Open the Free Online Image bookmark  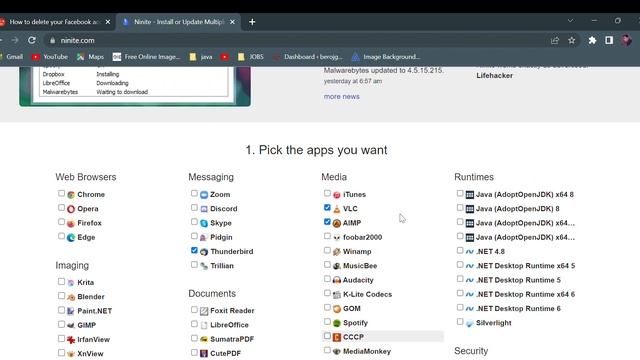tap(147, 57)
